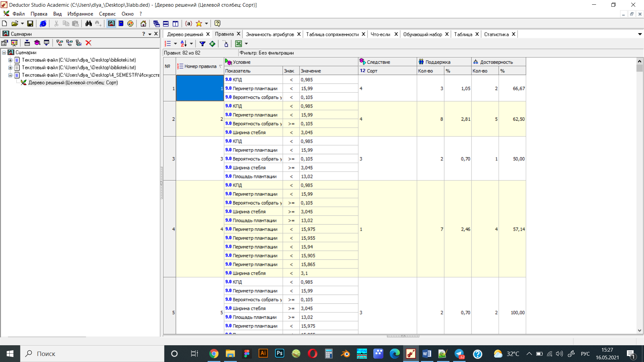This screenshot has width=644, height=362.
Task: Collapse the 4_SEMESTR text file node
Action: coord(10,75)
